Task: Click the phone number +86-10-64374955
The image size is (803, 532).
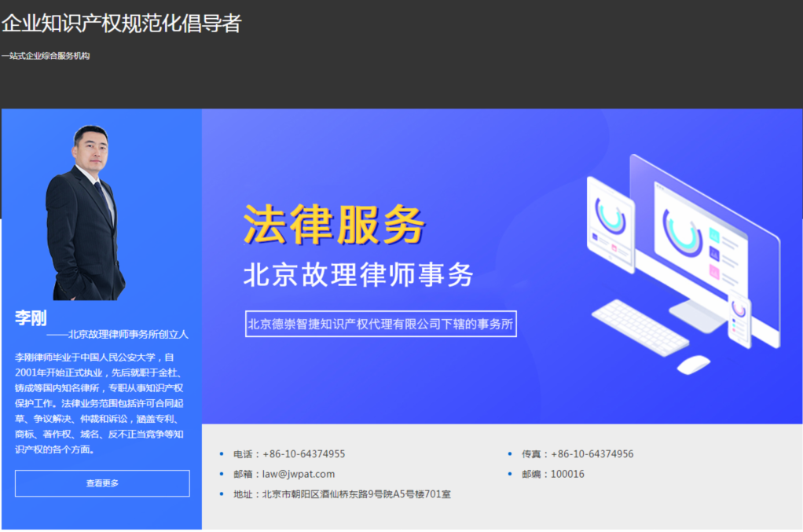Action: [303, 454]
